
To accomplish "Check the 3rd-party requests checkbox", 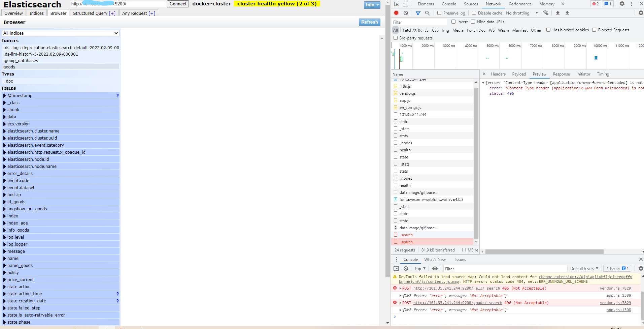I will click(396, 38).
